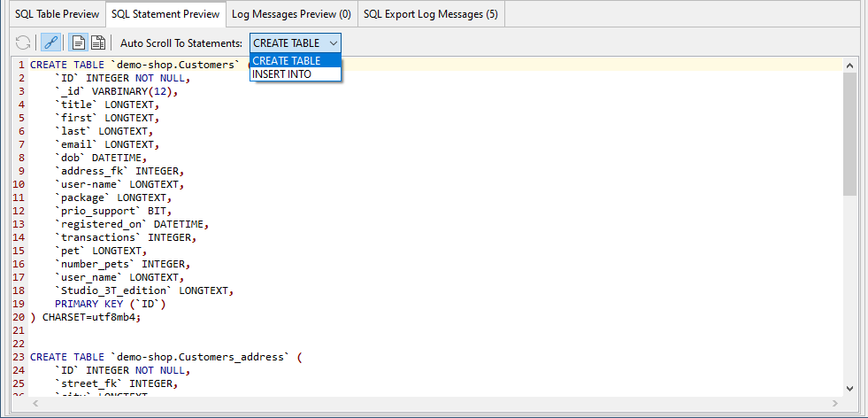Click the refresh preview icon
Screen dimensions: 868x418
(23, 43)
